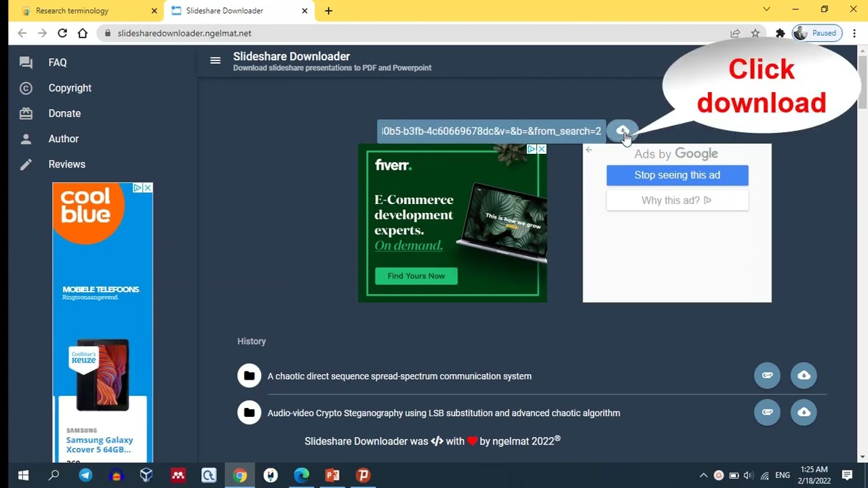The width and height of the screenshot is (868, 488).
Task: Close the Fiverr ad with X icon
Action: (x=541, y=149)
